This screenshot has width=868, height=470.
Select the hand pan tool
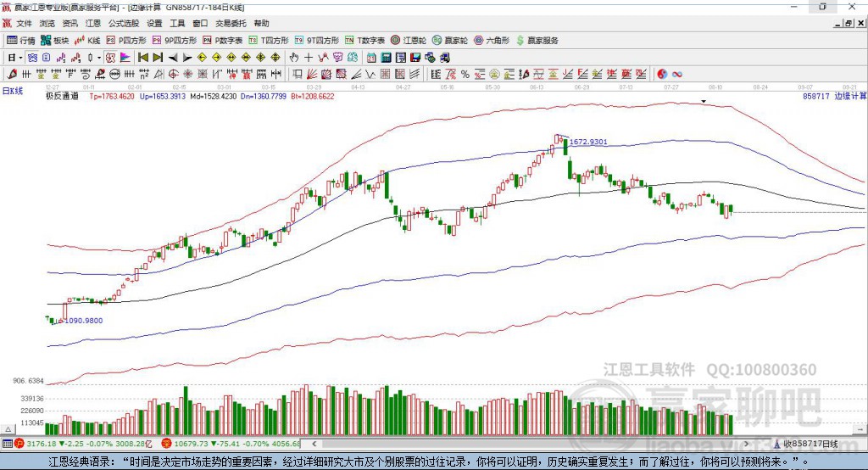[294, 58]
